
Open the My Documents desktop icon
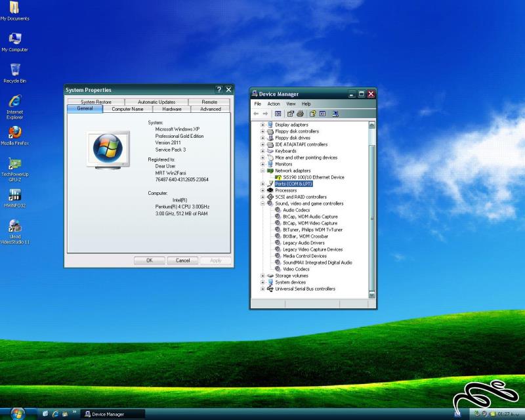pos(14,10)
